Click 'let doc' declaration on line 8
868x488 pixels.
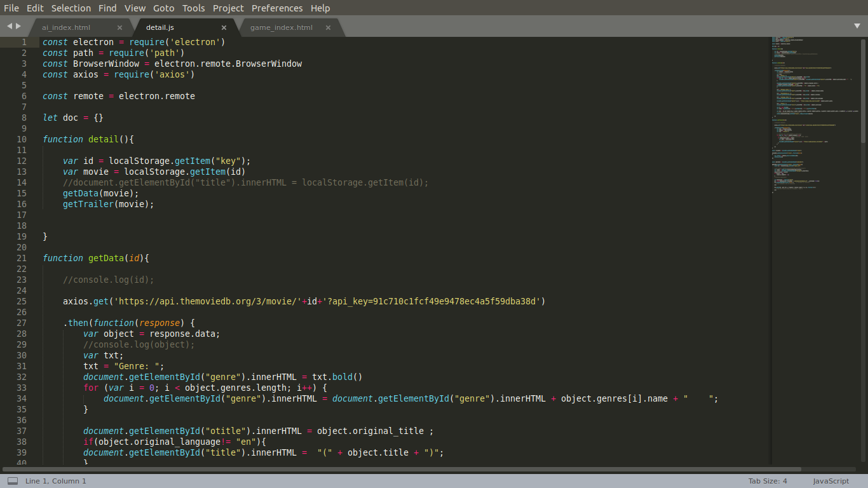(x=60, y=118)
